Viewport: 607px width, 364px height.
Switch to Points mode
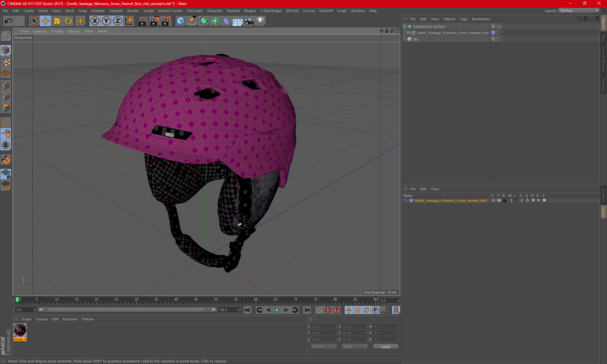[6, 85]
